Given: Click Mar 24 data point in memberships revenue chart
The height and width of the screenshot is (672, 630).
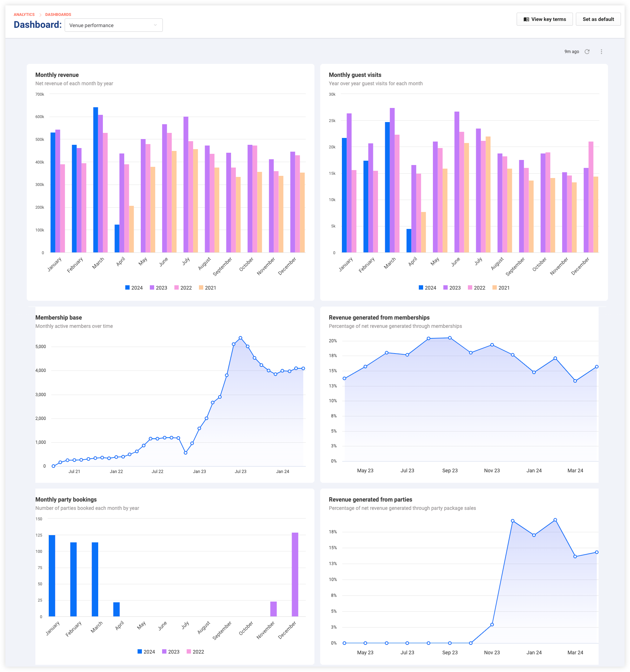Looking at the screenshot, I should tap(575, 381).
